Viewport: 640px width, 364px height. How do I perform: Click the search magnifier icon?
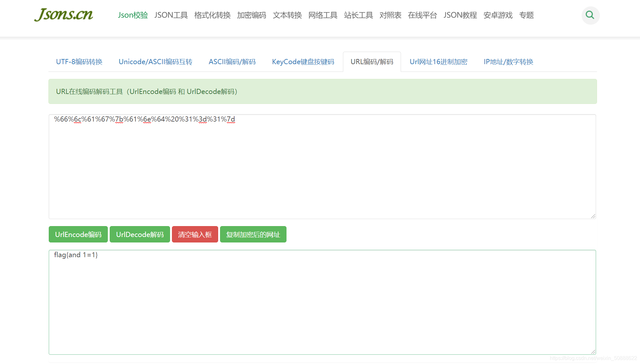(590, 15)
